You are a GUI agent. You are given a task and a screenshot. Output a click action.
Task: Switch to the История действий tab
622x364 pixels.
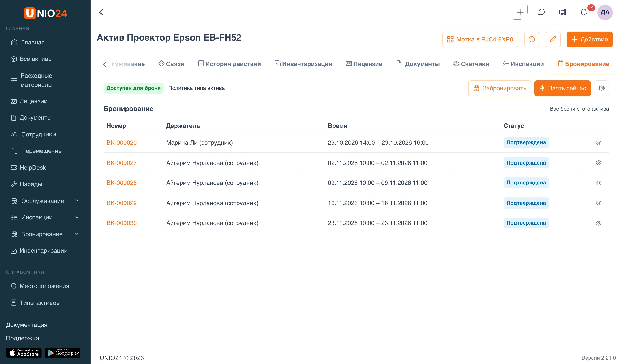(x=229, y=64)
